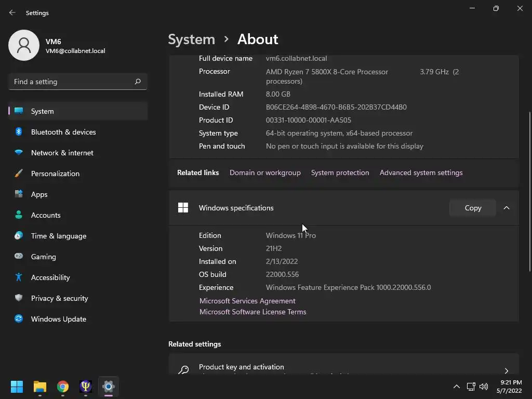The width and height of the screenshot is (532, 399).
Task: Click the Accounts person icon
Action: tap(19, 215)
